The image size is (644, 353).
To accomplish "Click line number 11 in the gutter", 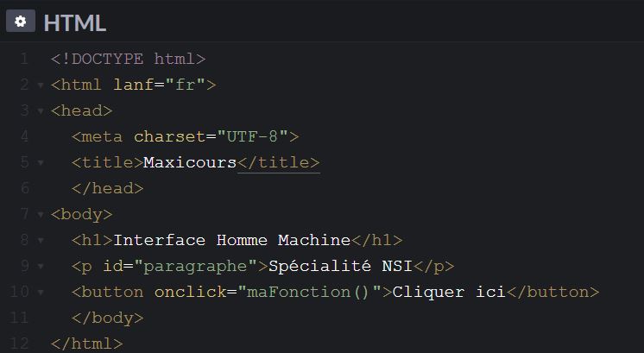I will (19, 318).
